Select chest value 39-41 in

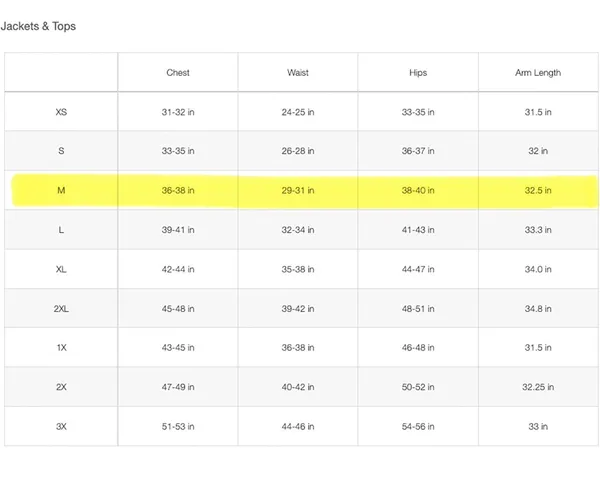click(x=178, y=230)
